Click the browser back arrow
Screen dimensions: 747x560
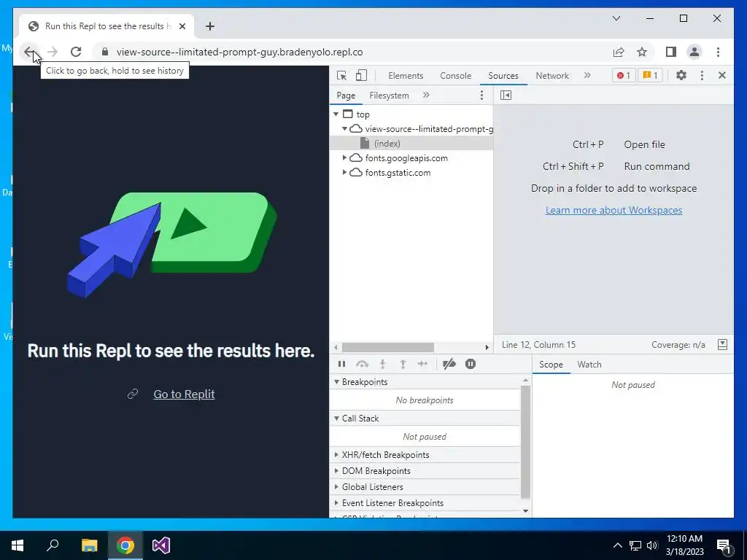click(29, 52)
